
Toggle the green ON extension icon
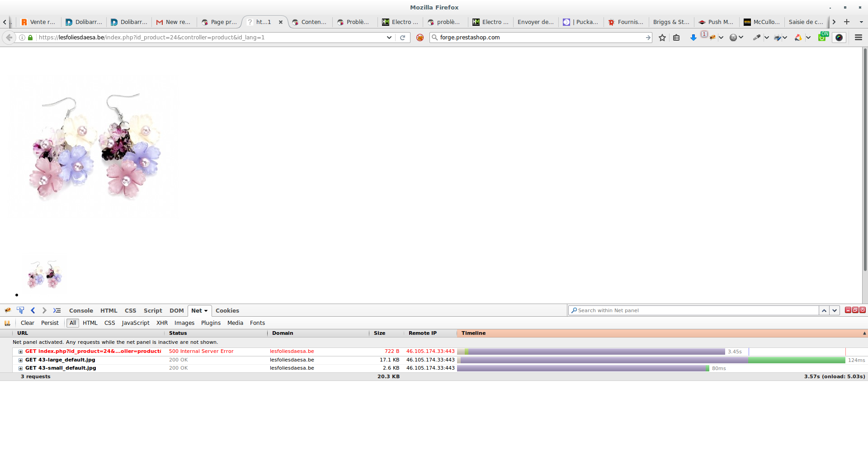click(x=823, y=37)
